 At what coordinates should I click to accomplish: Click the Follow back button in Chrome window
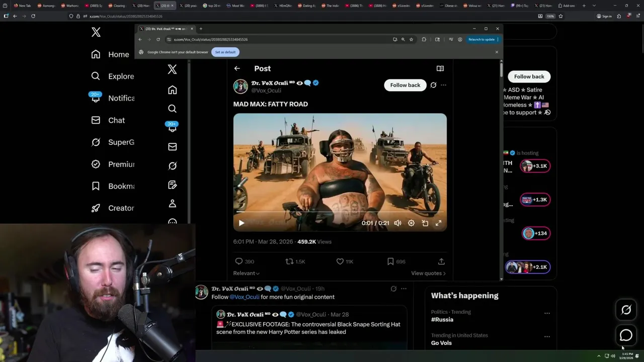[405, 85]
